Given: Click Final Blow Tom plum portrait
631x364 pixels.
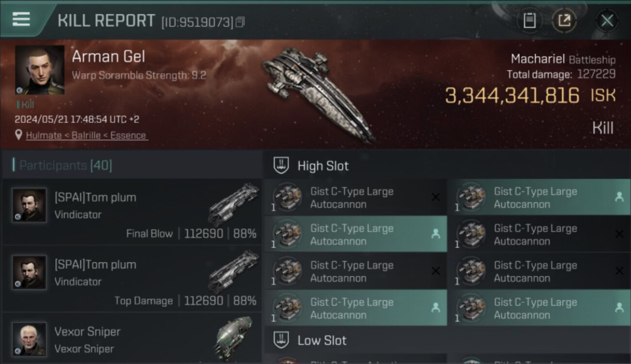Looking at the screenshot, I should 29,205.
